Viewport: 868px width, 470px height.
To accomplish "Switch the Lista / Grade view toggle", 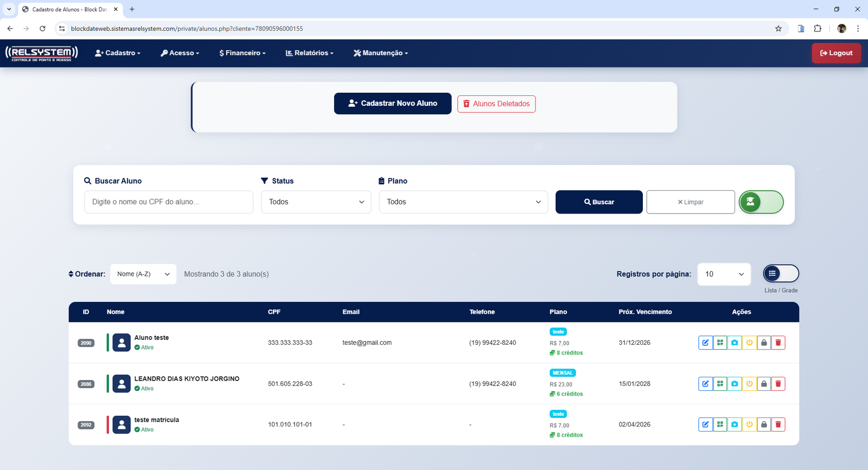I will (x=781, y=274).
